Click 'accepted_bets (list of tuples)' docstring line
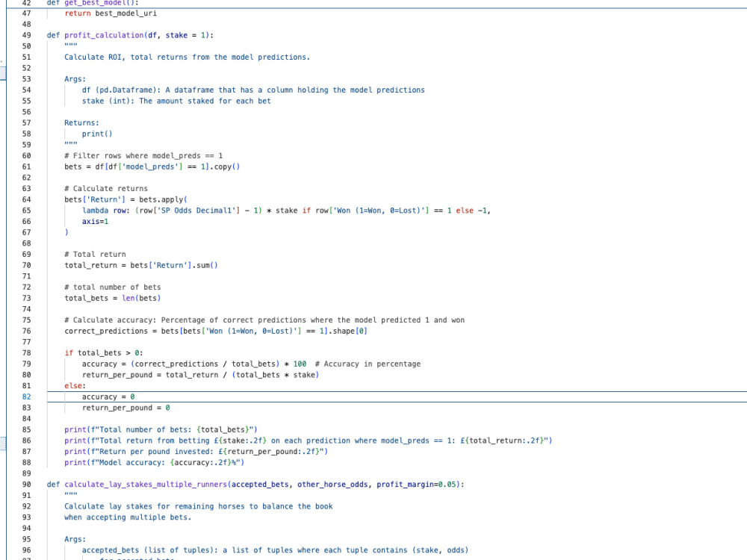Screen dimensions: 747x560 (276, 550)
